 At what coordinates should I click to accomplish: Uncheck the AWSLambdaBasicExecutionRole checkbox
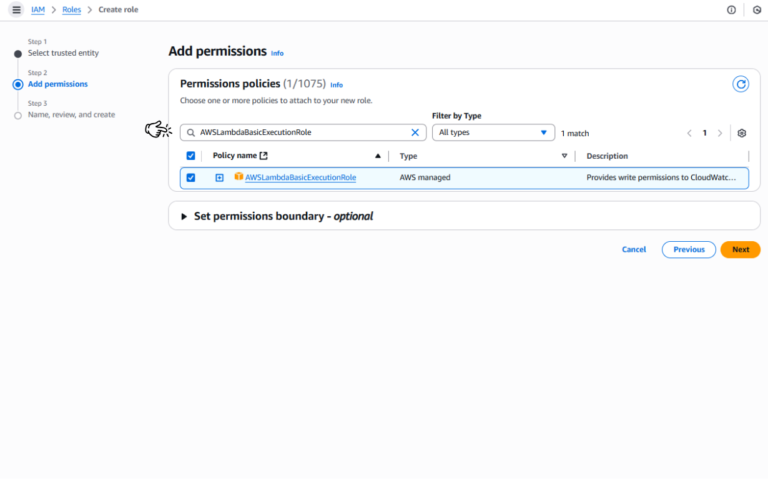tap(191, 178)
